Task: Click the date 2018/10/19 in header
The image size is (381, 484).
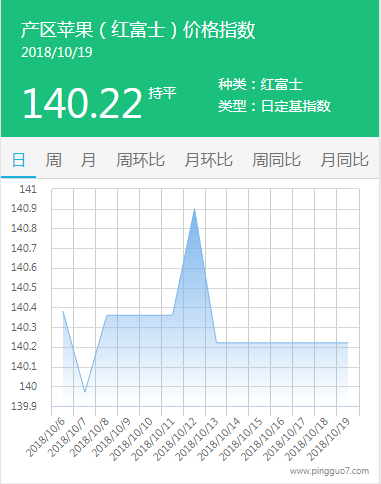Action: click(x=57, y=52)
